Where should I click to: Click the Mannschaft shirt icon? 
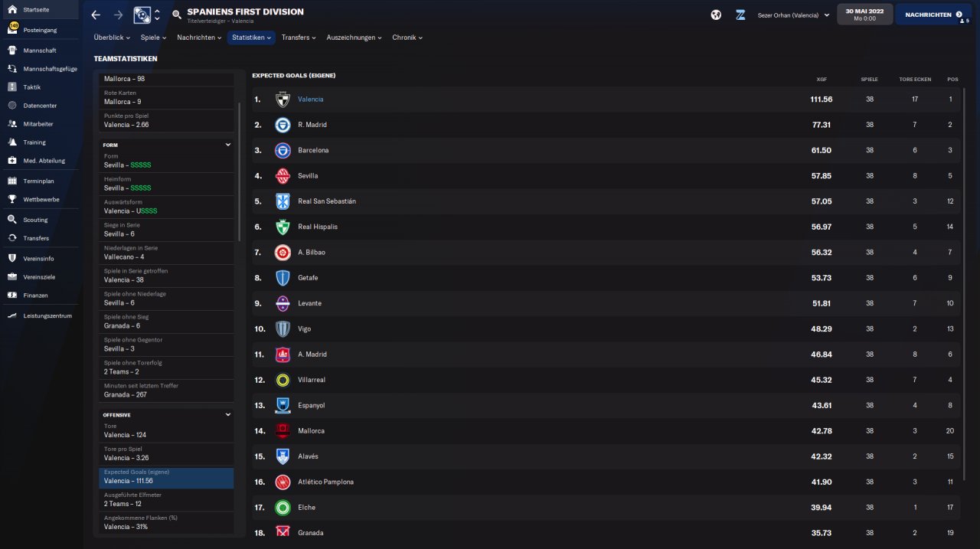click(x=12, y=50)
